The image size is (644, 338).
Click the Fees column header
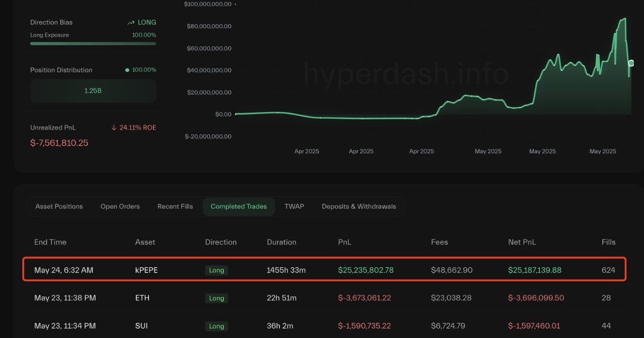439,242
